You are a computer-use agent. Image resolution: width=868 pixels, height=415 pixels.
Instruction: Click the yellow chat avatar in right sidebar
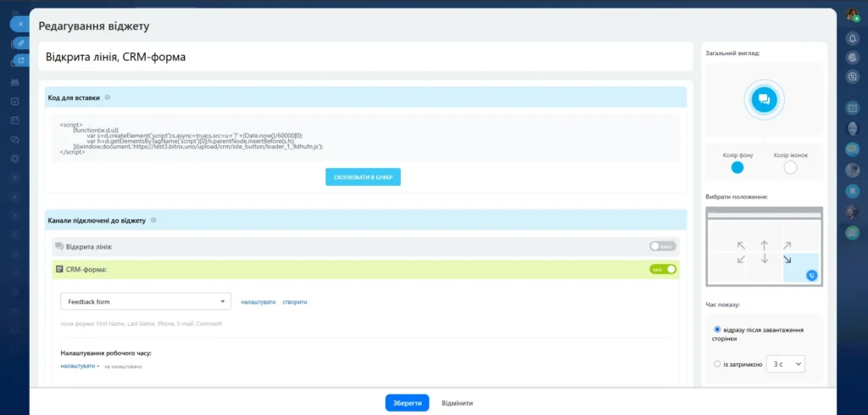(853, 149)
